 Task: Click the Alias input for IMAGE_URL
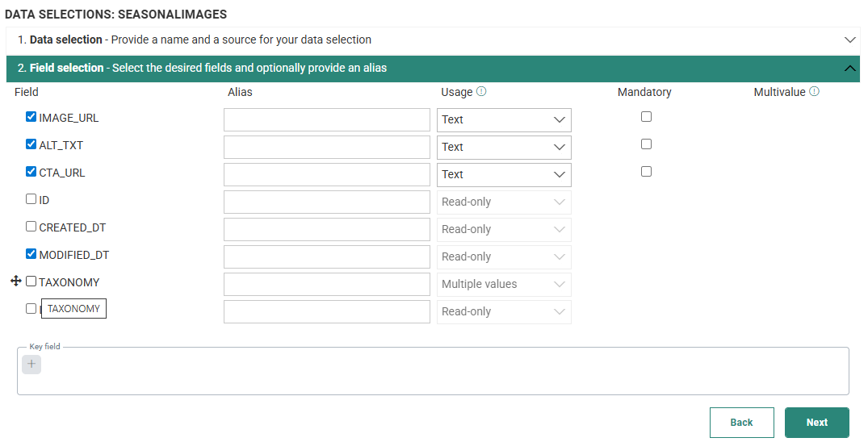[x=326, y=120]
